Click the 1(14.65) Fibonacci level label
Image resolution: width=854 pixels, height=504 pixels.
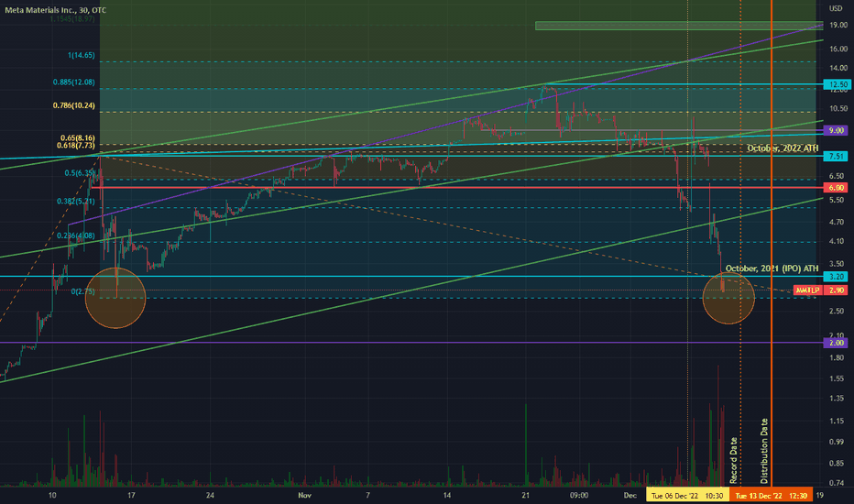coord(82,55)
